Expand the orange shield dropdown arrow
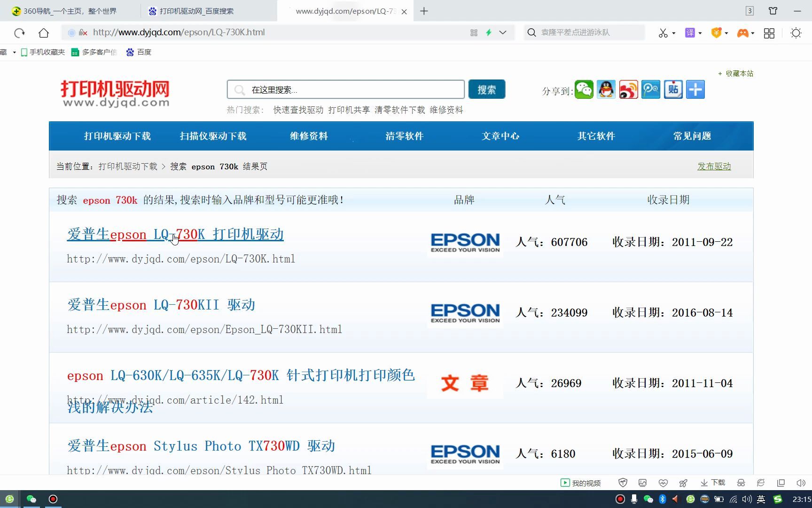Image resolution: width=812 pixels, height=508 pixels. click(726, 33)
